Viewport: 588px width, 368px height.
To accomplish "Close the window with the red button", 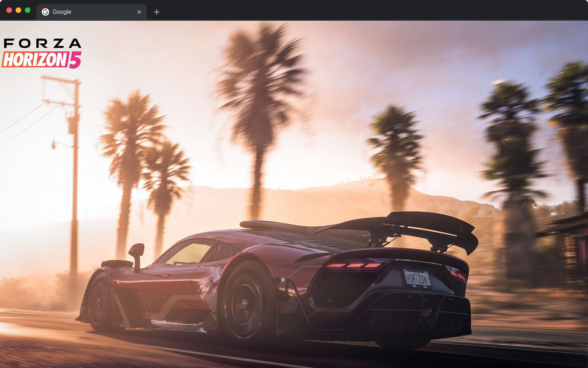I will coord(9,10).
